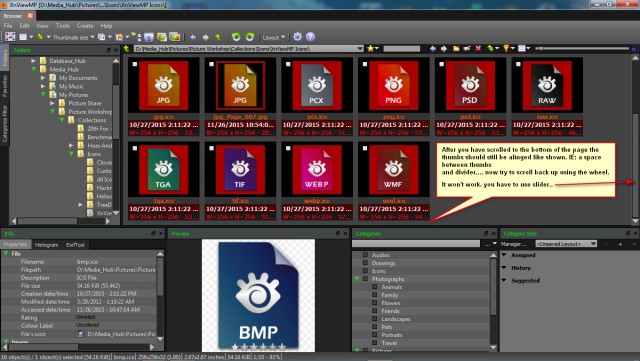Click the first green rotate icon
640x361 pixels.
(x=236, y=37)
